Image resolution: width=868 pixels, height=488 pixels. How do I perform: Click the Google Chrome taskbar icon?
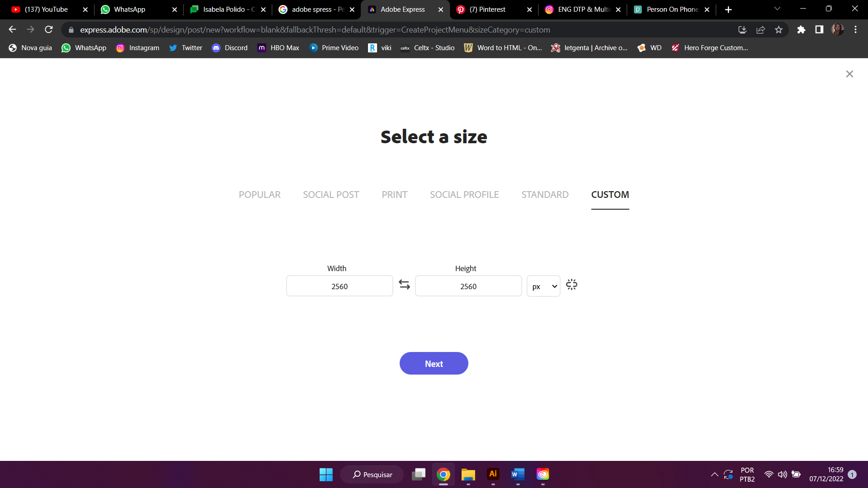point(443,474)
